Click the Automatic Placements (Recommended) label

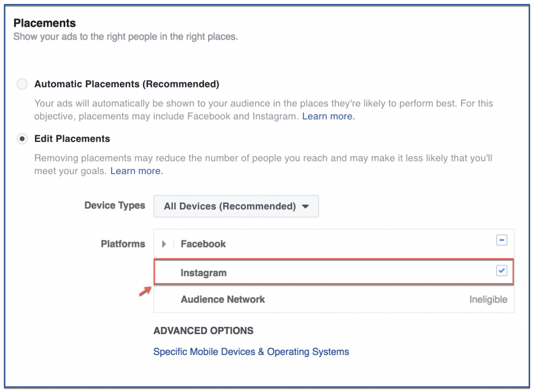[x=127, y=84]
